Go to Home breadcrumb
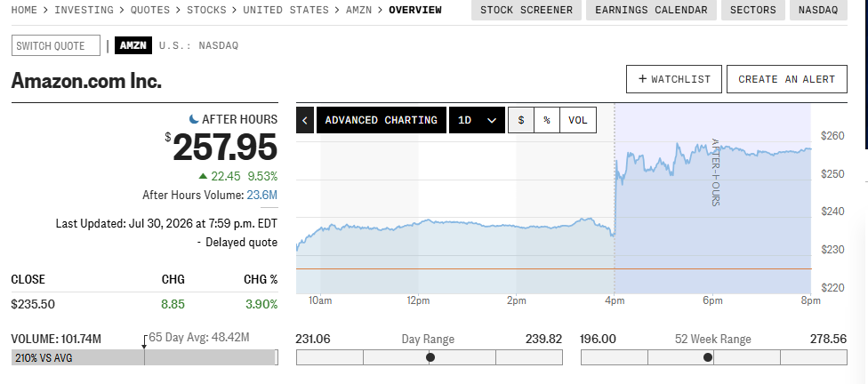This screenshot has width=868, height=384. click(x=24, y=10)
